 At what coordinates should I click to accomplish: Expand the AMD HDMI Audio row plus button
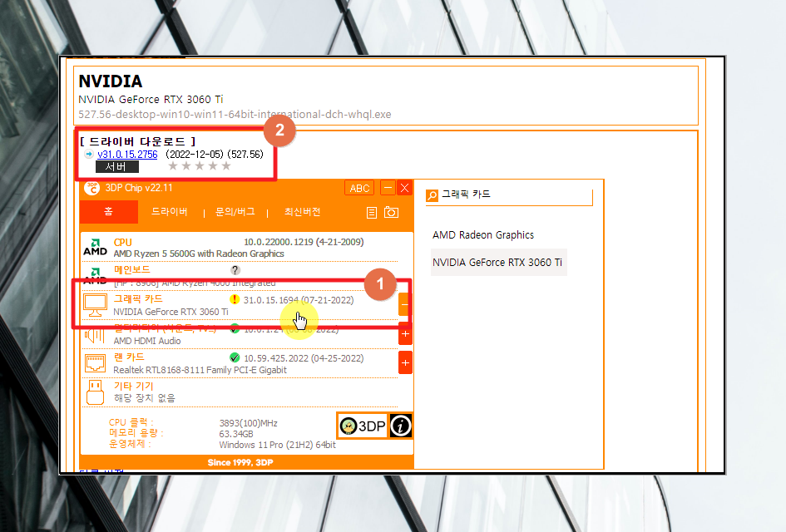coord(405,333)
